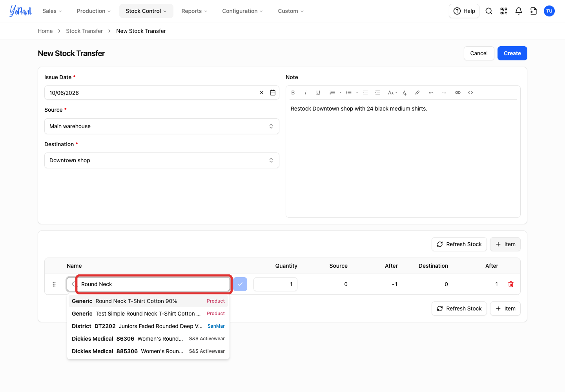Click the Cancel button
This screenshot has height=392, width=565.
click(x=479, y=53)
